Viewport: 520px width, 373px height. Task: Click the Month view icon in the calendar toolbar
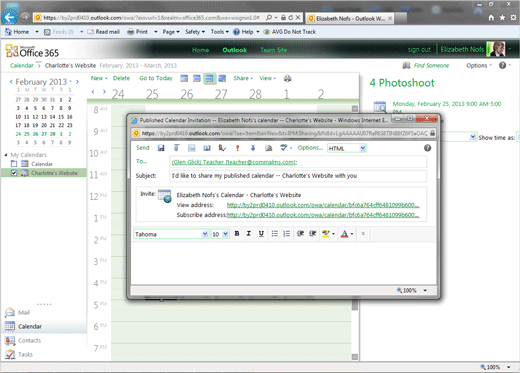(222, 78)
